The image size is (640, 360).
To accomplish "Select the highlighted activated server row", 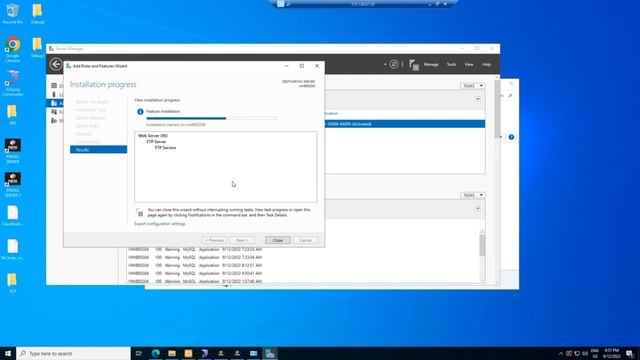I will 404,124.
